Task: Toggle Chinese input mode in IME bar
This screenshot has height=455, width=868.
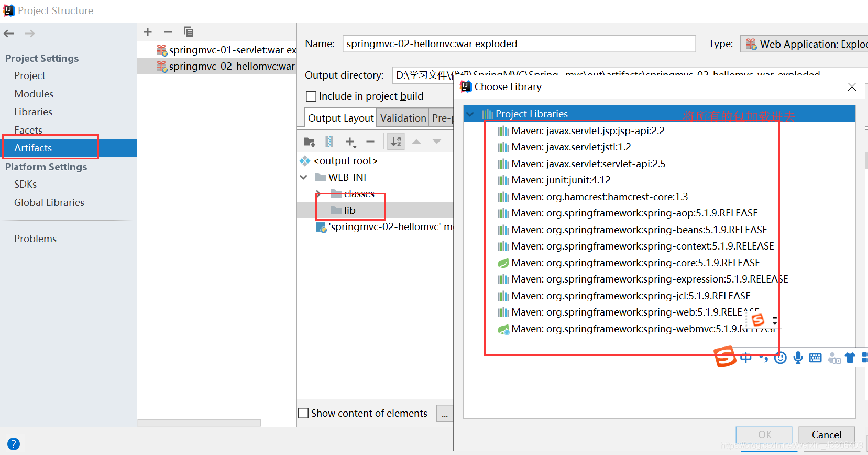Action: (746, 357)
